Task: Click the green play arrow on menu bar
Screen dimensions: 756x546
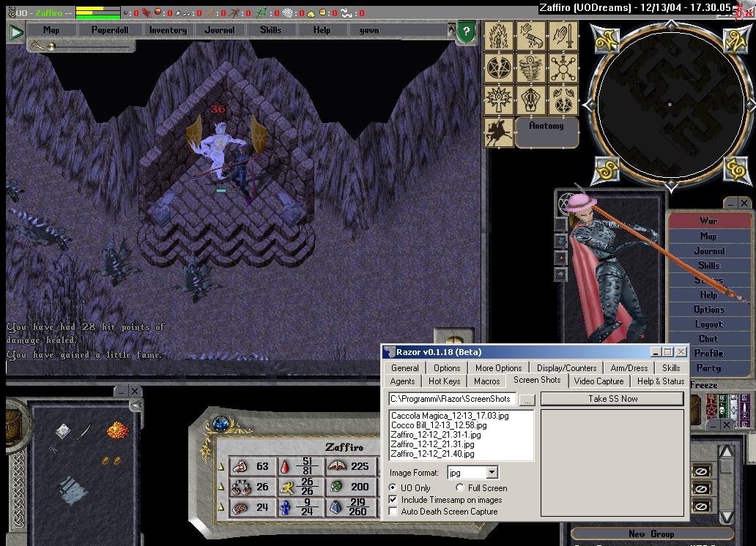Action: click(16, 32)
